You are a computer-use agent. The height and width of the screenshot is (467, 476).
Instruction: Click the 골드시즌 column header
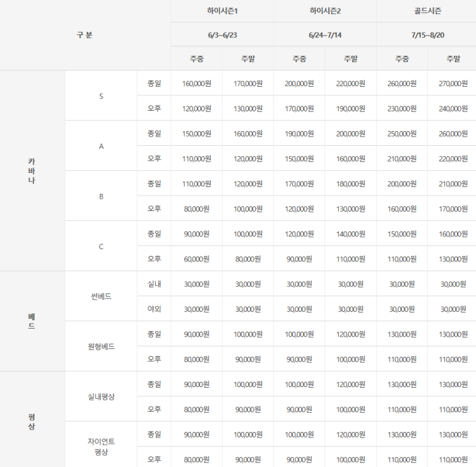click(x=427, y=11)
